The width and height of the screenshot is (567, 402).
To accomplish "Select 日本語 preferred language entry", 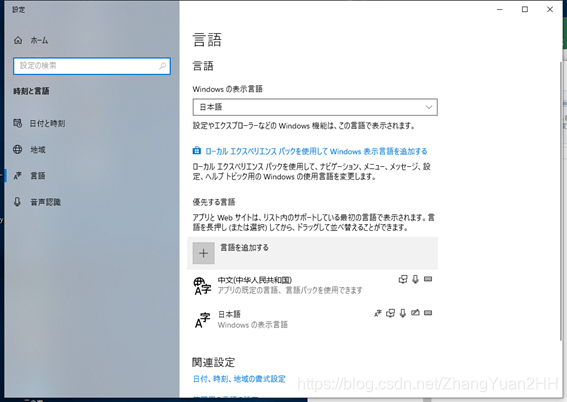I will tap(312, 320).
